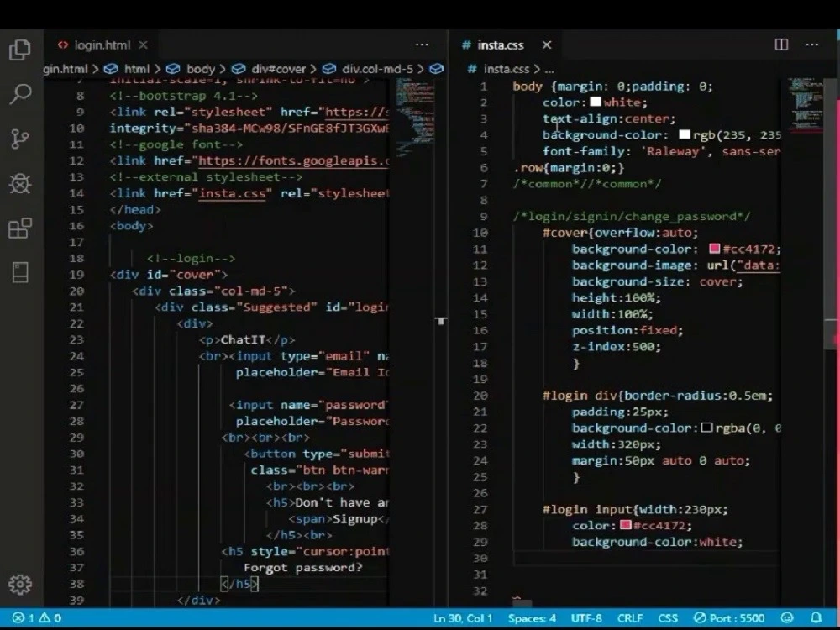Image resolution: width=840 pixels, height=630 pixels.
Task: Click the html breadcrumb segment
Action: click(x=137, y=69)
